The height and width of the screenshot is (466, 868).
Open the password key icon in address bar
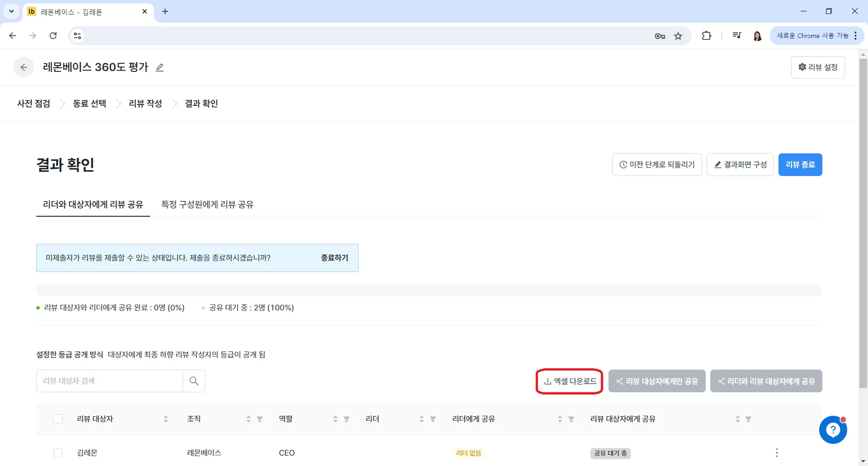660,36
